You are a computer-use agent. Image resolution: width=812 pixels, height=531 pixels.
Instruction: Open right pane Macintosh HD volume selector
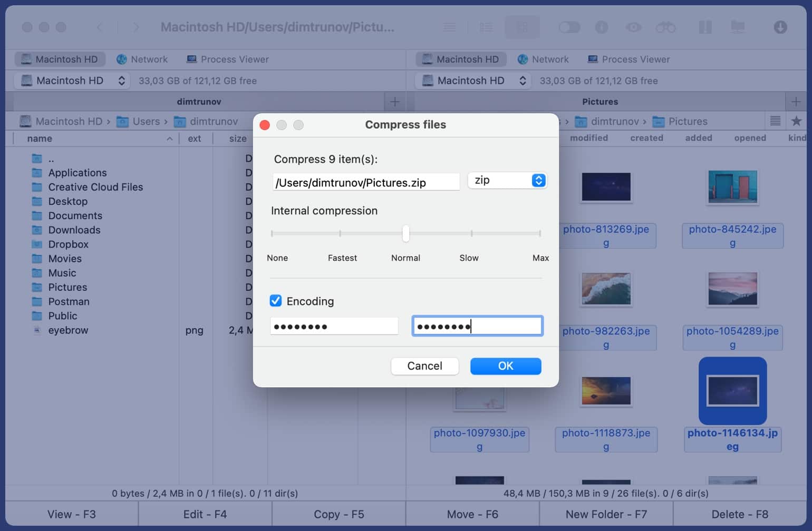tap(472, 81)
